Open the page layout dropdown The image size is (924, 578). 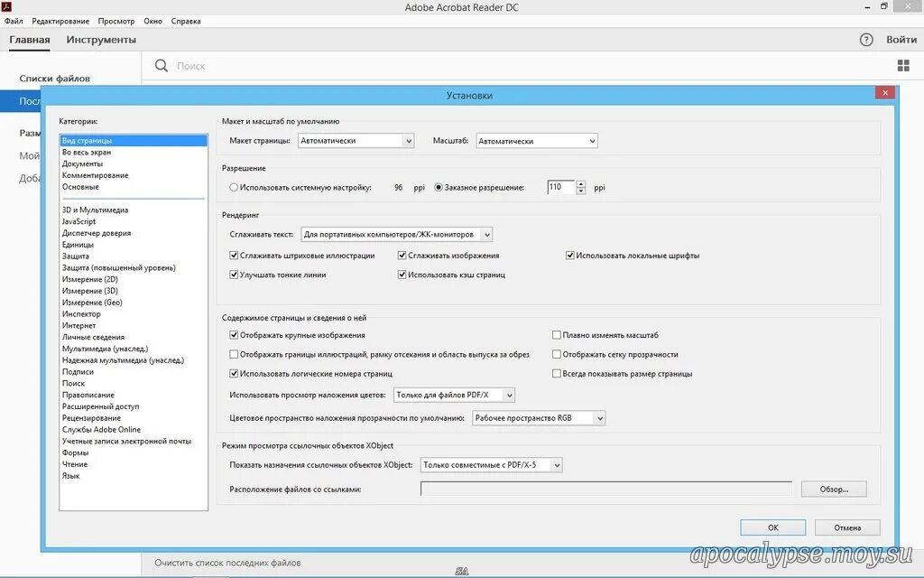356,140
